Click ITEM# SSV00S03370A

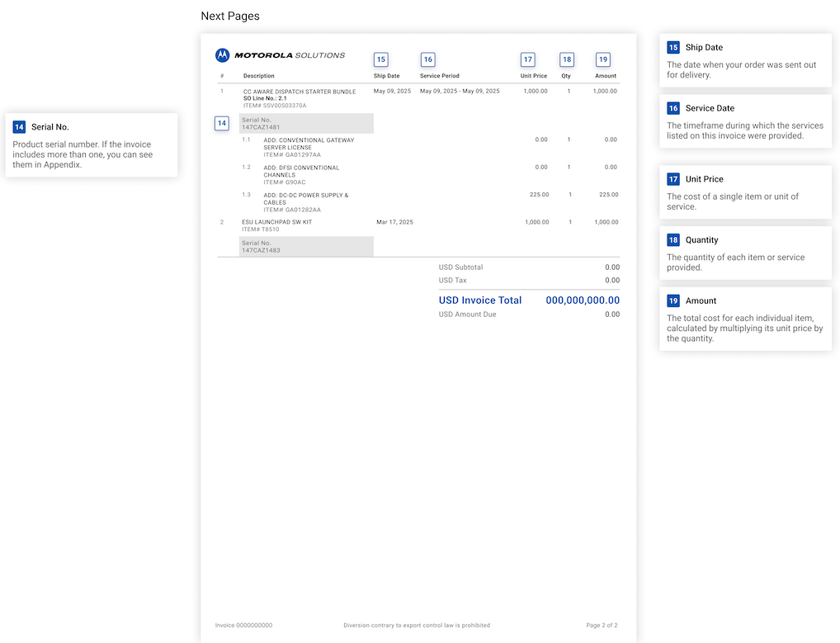click(275, 106)
